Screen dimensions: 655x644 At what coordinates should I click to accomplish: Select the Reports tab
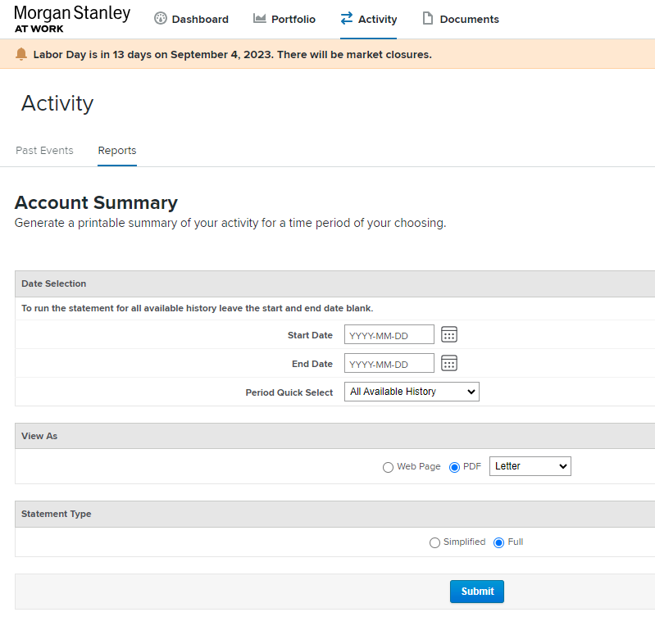tap(117, 151)
